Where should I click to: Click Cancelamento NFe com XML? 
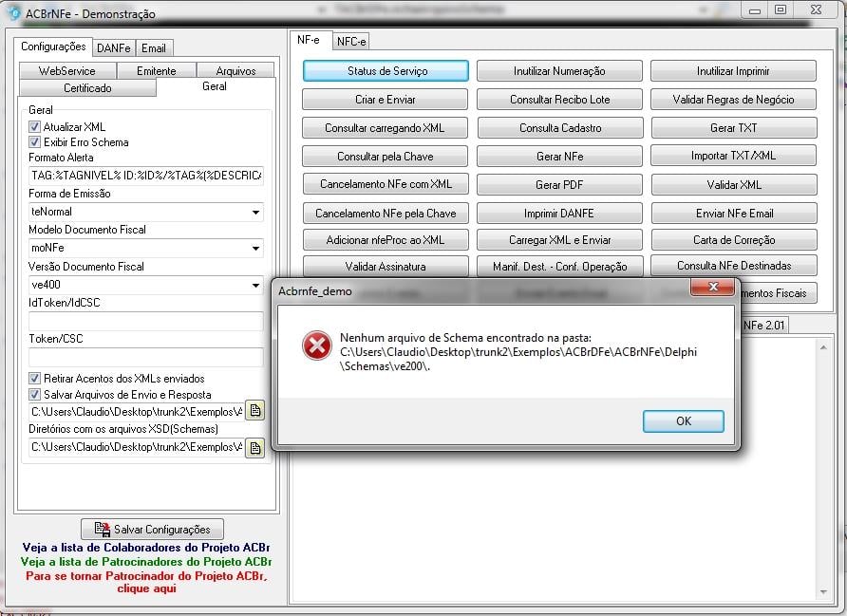tap(386, 184)
